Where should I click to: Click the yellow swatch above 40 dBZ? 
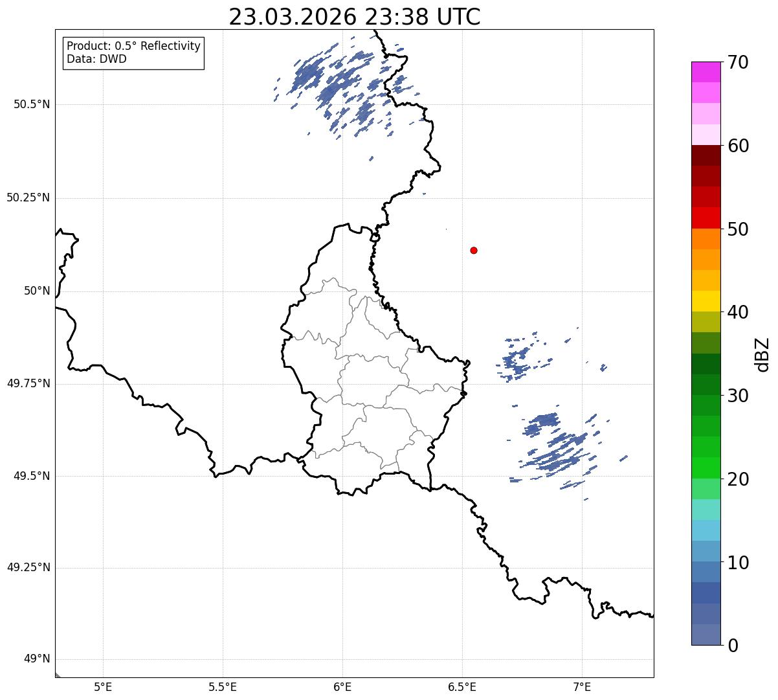tap(706, 301)
